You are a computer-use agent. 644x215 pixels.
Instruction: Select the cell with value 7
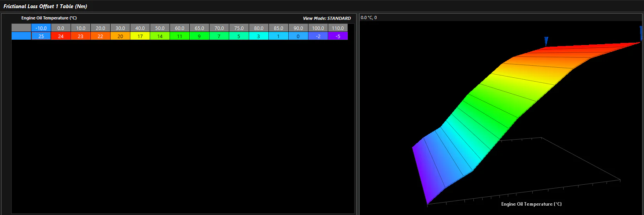tap(219, 36)
